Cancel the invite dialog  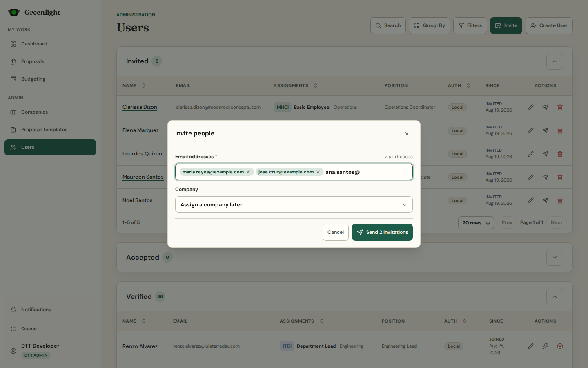pos(336,232)
